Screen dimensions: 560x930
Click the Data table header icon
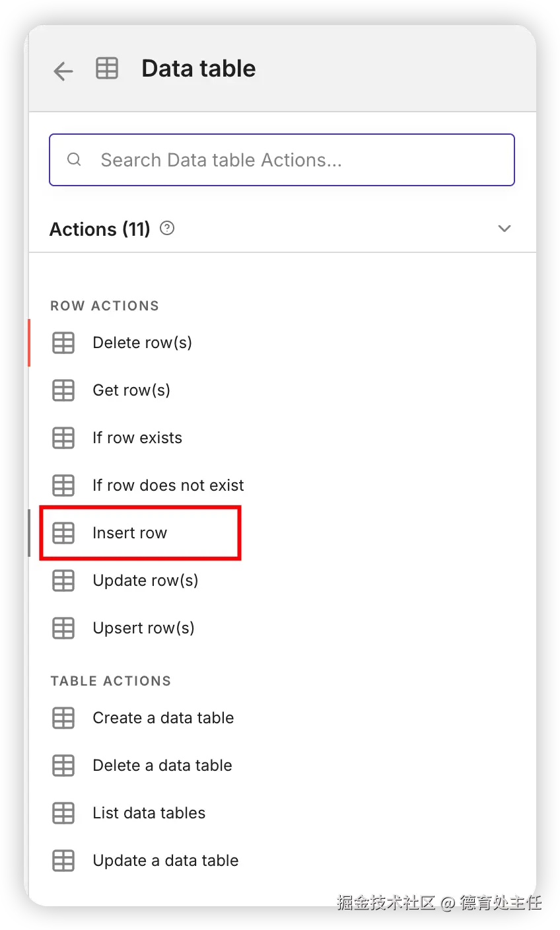tap(107, 69)
